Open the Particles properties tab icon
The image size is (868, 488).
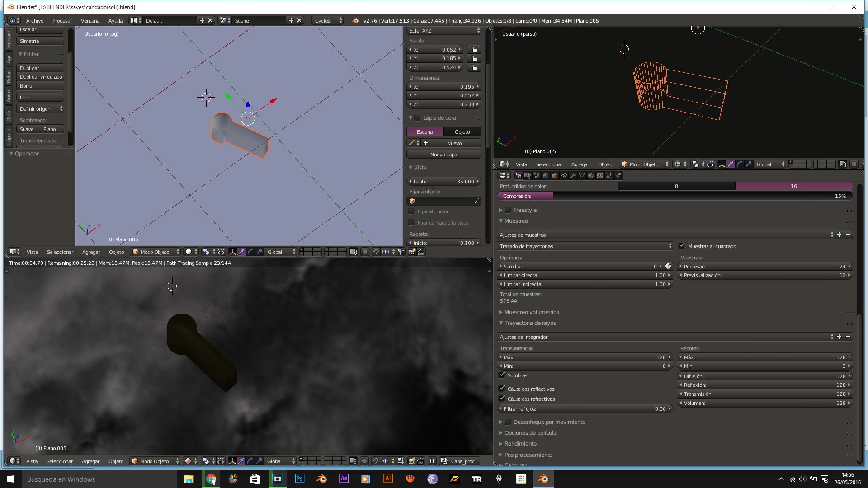coord(609,176)
